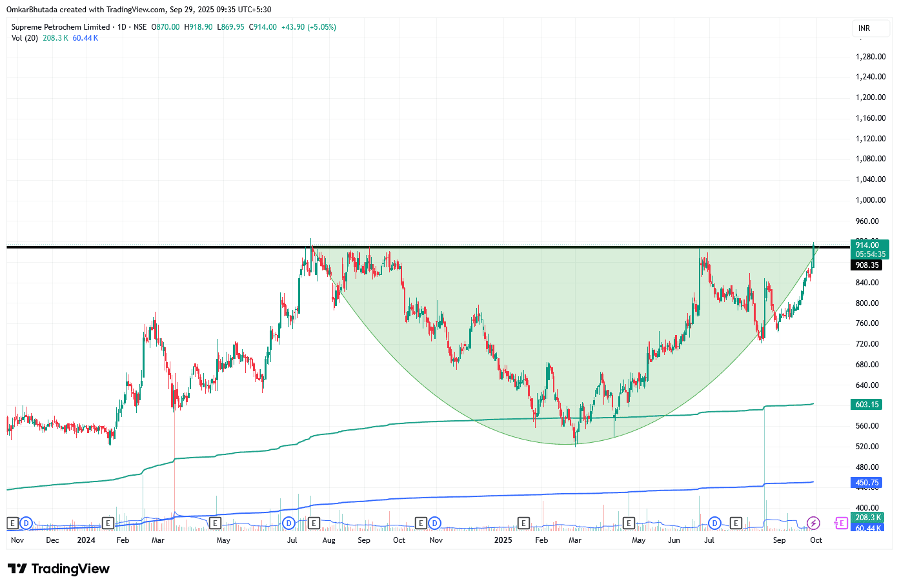Click the 1,000.00 price axis label

coord(871,200)
